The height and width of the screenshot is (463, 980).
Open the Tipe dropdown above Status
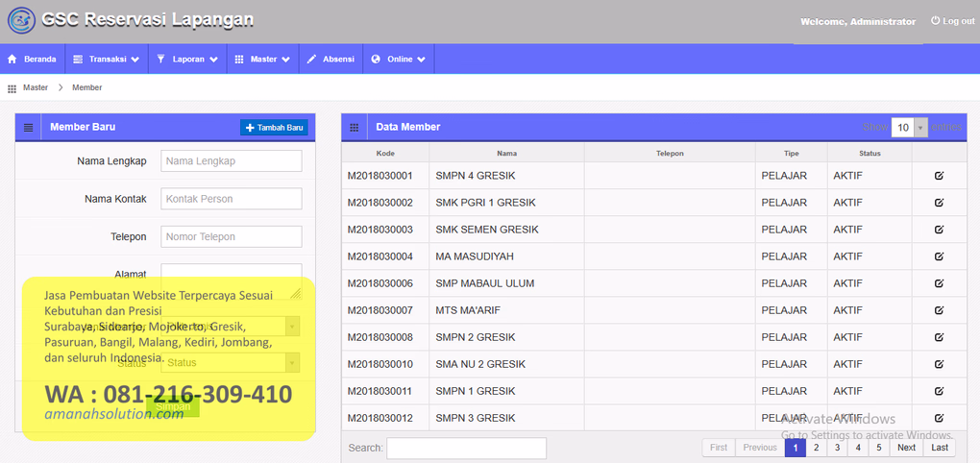pyautogui.click(x=231, y=327)
